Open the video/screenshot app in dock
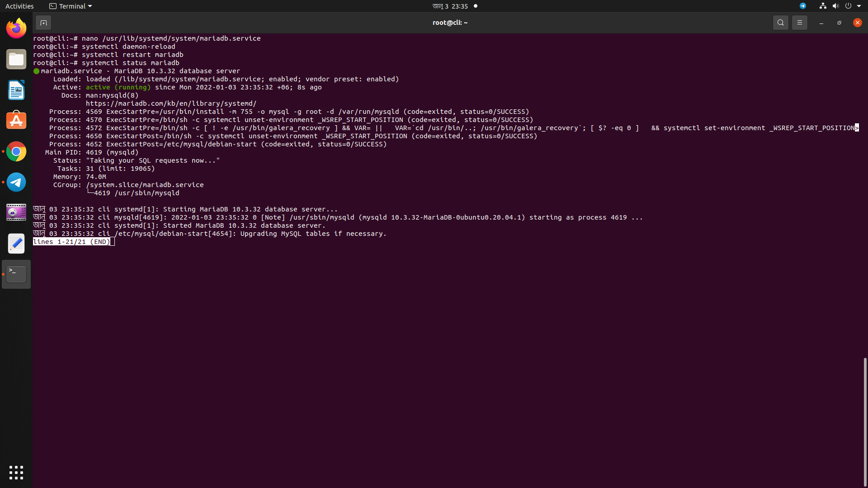Screen dimensions: 868x488 pos(16,213)
